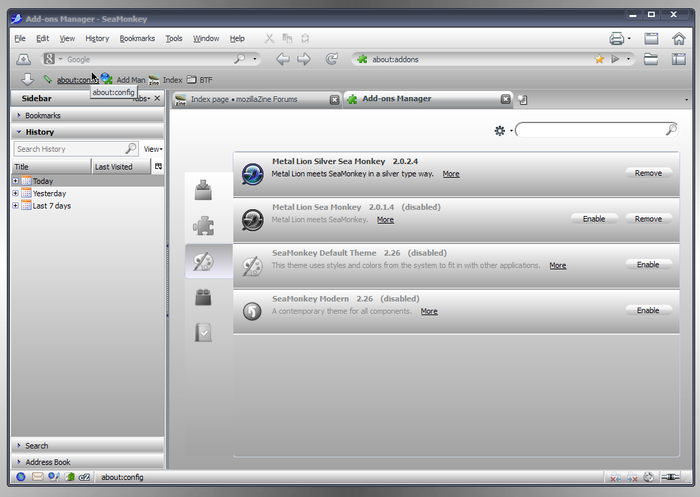Open the Get Add-ons category icon

[x=203, y=190]
